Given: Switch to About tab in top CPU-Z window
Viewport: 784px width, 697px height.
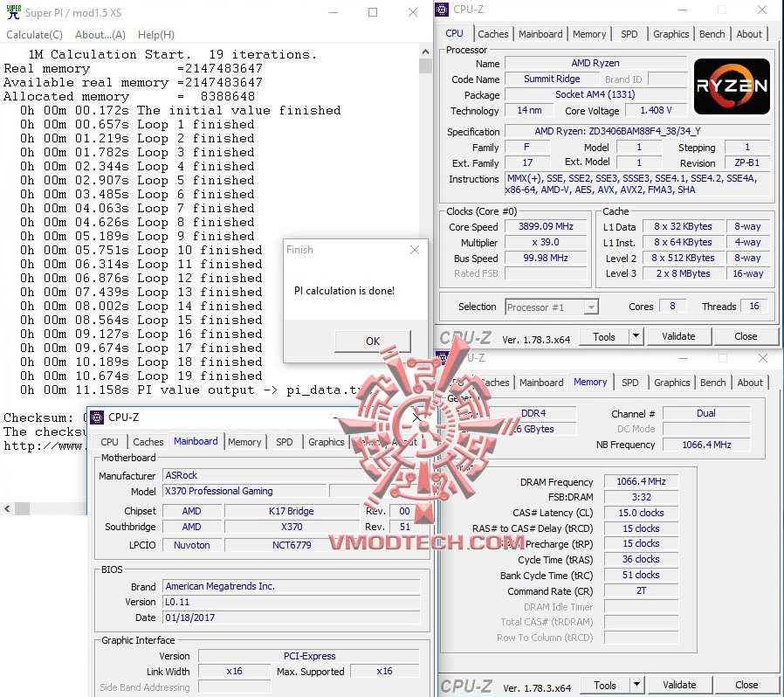Looking at the screenshot, I should coord(749,34).
